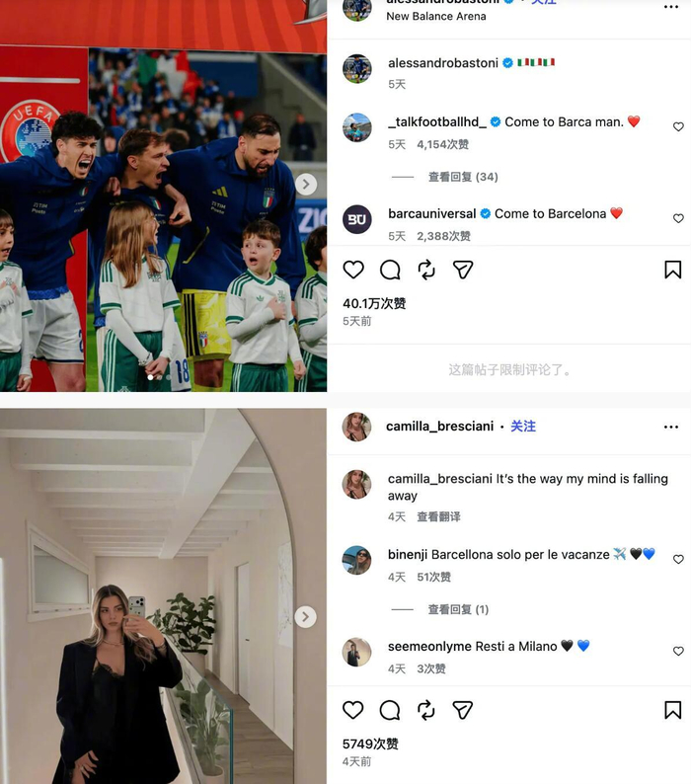The width and height of the screenshot is (691, 784).
Task: Translate caption with 查看翻译
Action: tap(438, 516)
